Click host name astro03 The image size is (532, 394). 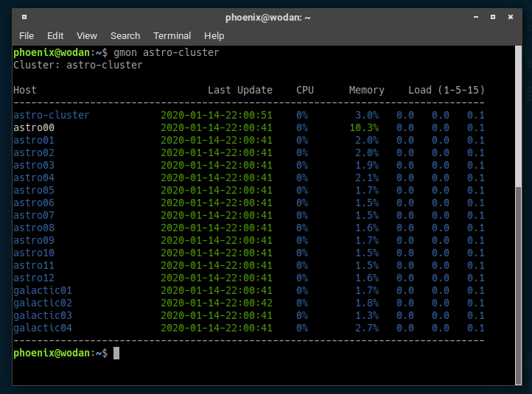coord(34,165)
